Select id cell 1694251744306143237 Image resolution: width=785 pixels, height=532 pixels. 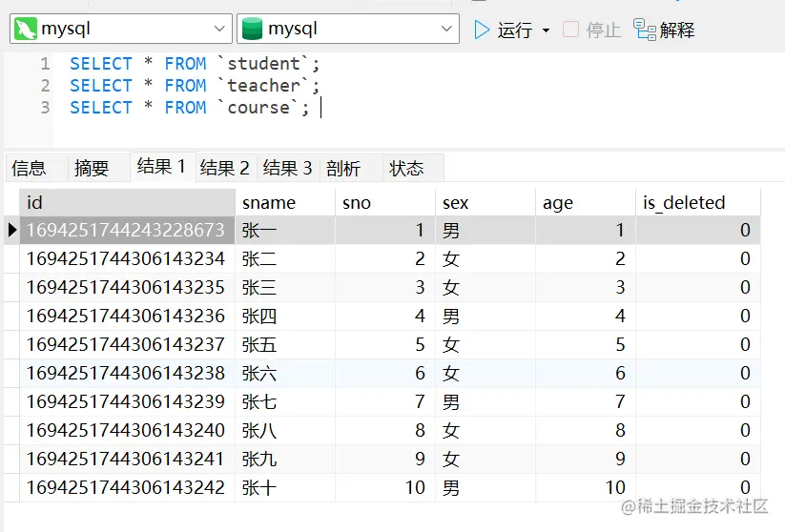click(x=127, y=344)
